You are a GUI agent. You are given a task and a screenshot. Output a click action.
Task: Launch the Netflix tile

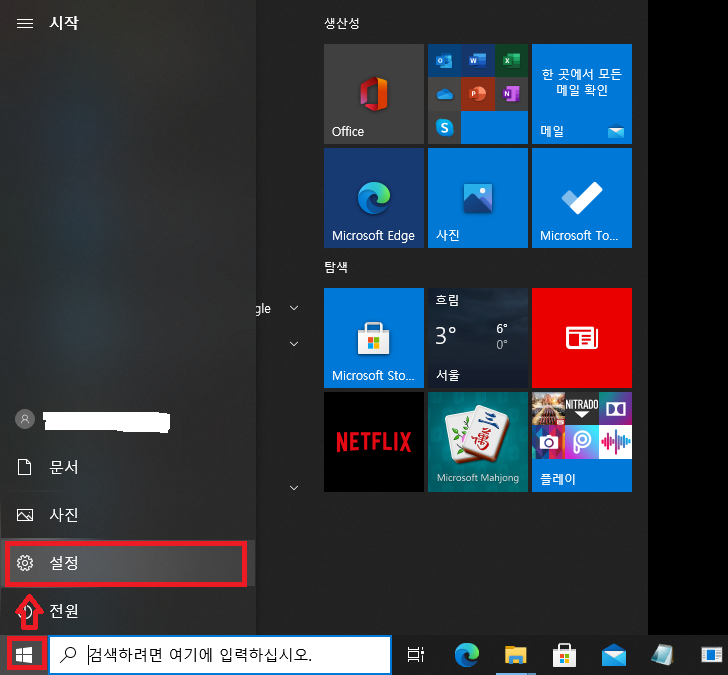pyautogui.click(x=374, y=441)
